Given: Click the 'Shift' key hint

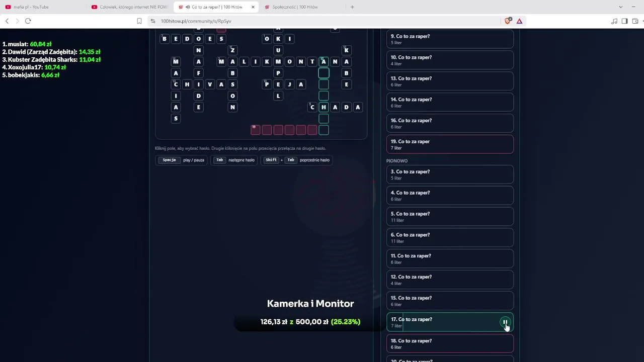Looking at the screenshot, I should click(x=271, y=160).
